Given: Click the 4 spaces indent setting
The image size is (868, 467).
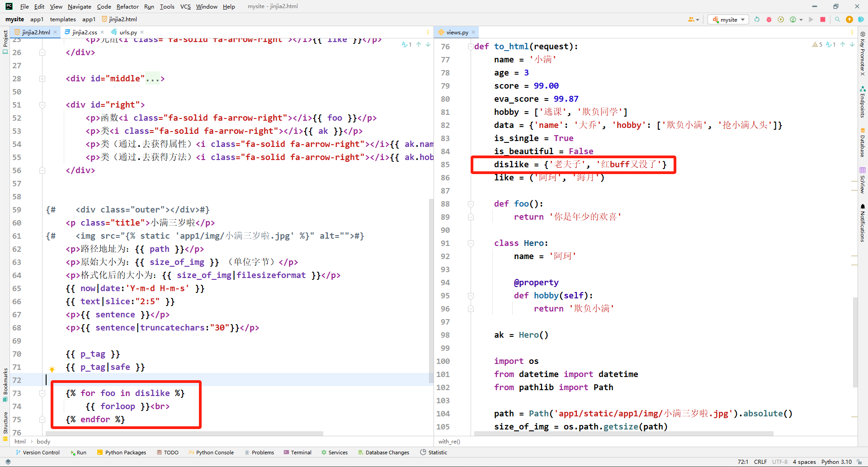Looking at the screenshot, I should (x=804, y=462).
